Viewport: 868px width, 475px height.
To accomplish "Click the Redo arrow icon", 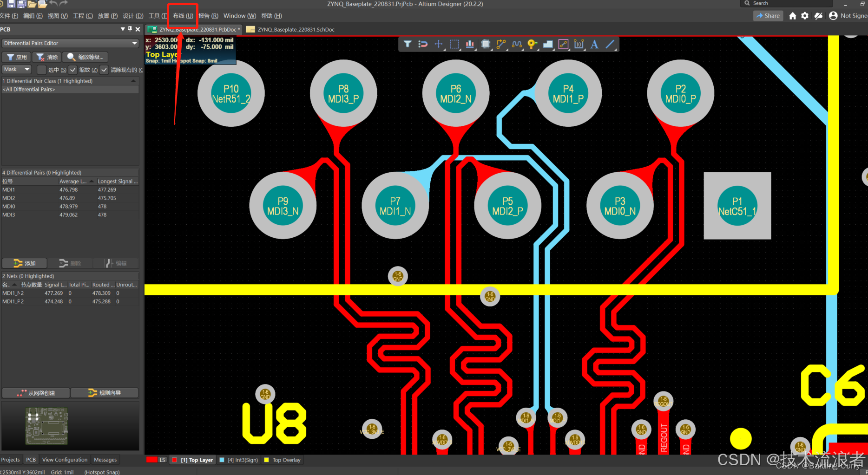I will coord(64,3).
